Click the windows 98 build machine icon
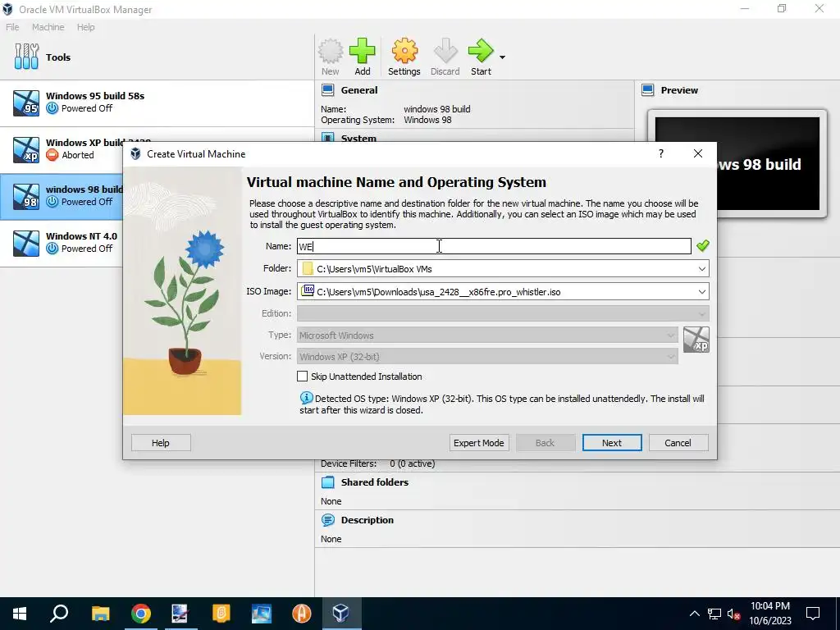Viewport: 840px width, 630px height. tap(26, 196)
